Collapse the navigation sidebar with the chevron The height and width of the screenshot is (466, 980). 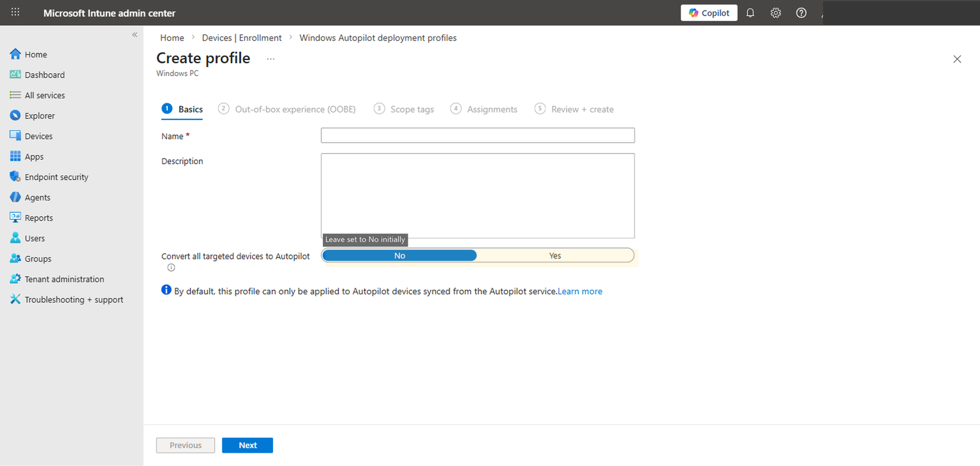click(x=135, y=34)
